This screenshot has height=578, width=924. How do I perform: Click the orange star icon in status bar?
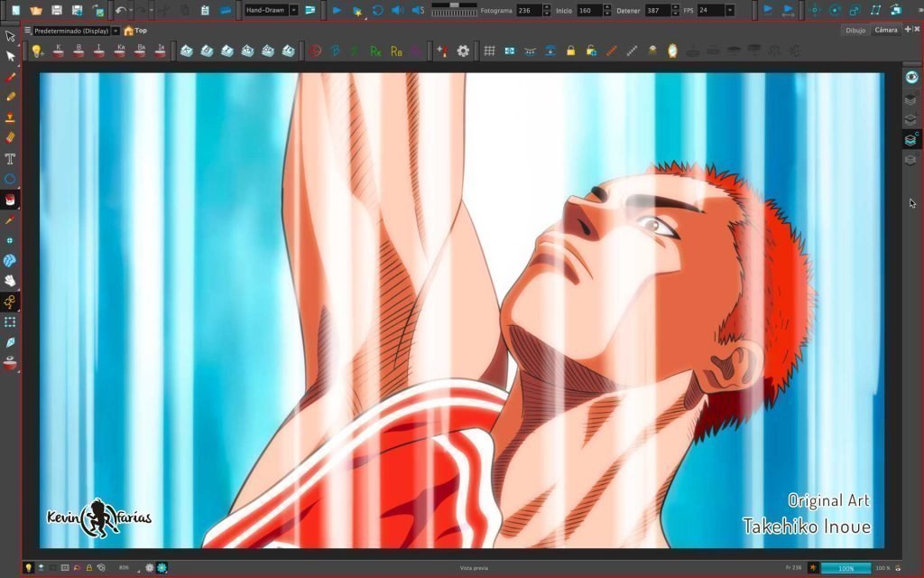pyautogui.click(x=813, y=567)
